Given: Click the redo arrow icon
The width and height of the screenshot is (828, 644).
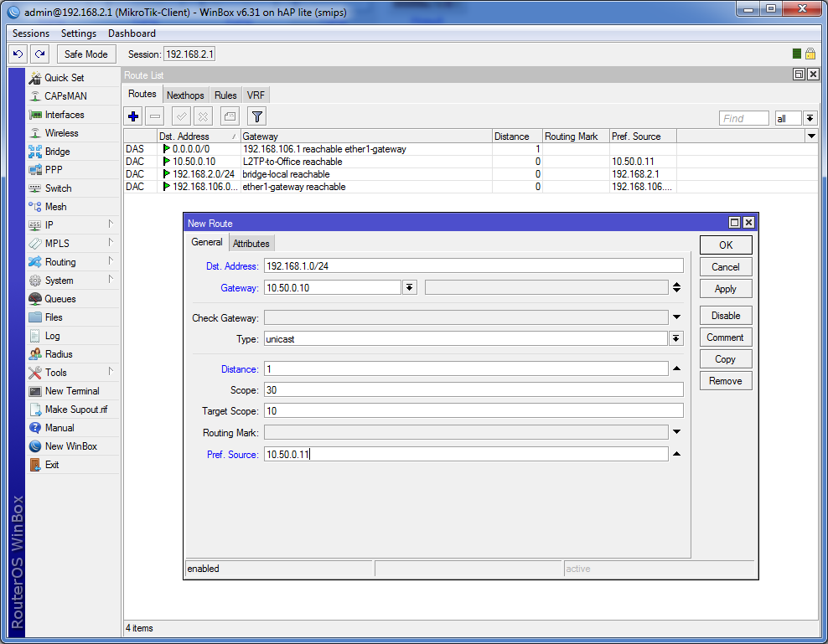Looking at the screenshot, I should [39, 54].
